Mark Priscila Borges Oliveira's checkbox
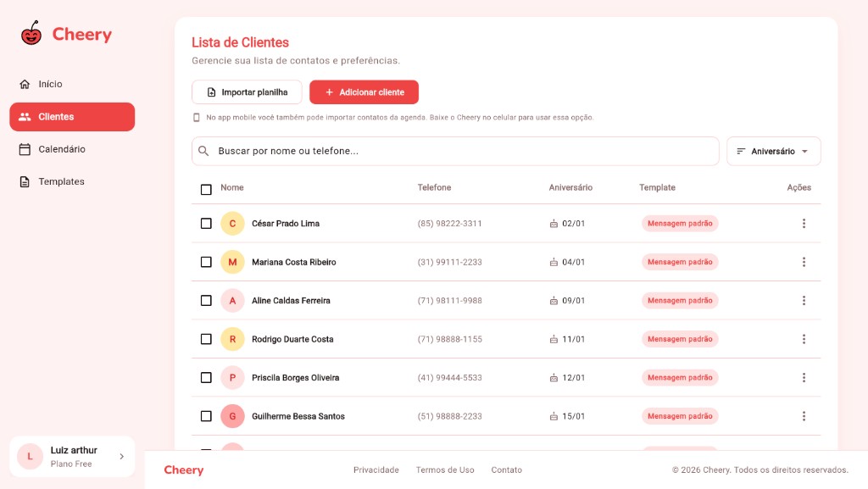The width and height of the screenshot is (868, 489). 206,378
